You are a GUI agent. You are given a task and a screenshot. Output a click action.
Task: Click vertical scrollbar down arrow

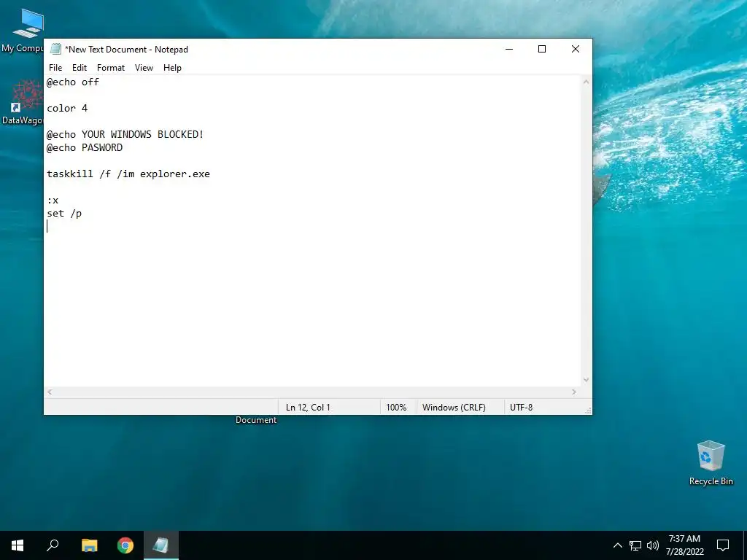click(586, 380)
